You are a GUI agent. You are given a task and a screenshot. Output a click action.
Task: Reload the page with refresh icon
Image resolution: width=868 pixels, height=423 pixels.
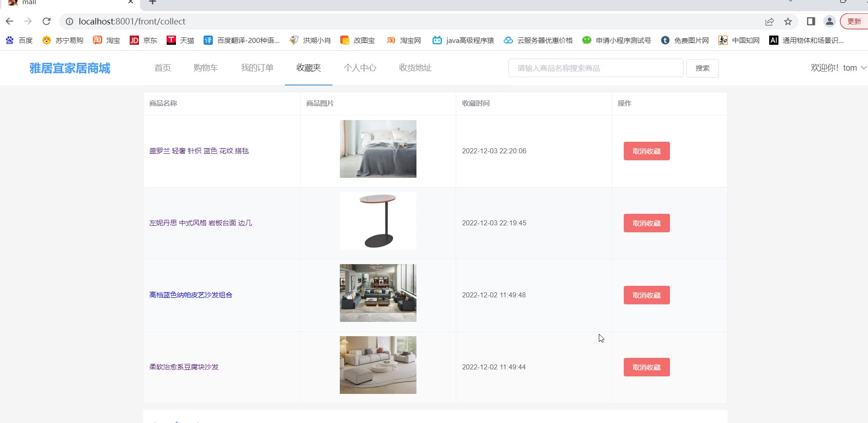47,21
